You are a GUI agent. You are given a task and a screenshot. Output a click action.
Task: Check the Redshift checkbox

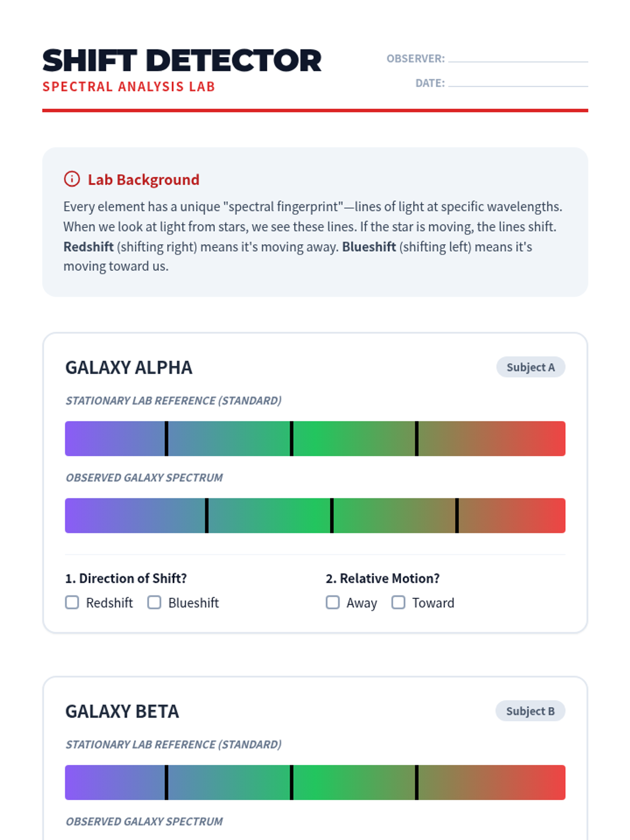click(72, 602)
